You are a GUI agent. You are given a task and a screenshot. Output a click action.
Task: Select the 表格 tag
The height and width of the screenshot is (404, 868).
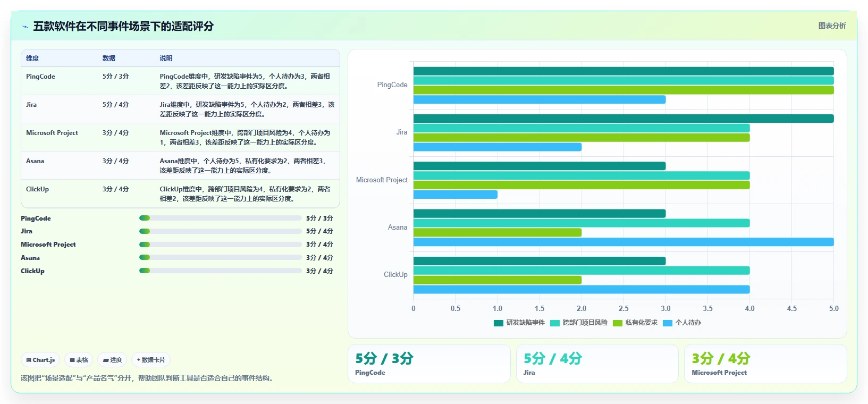tap(79, 360)
